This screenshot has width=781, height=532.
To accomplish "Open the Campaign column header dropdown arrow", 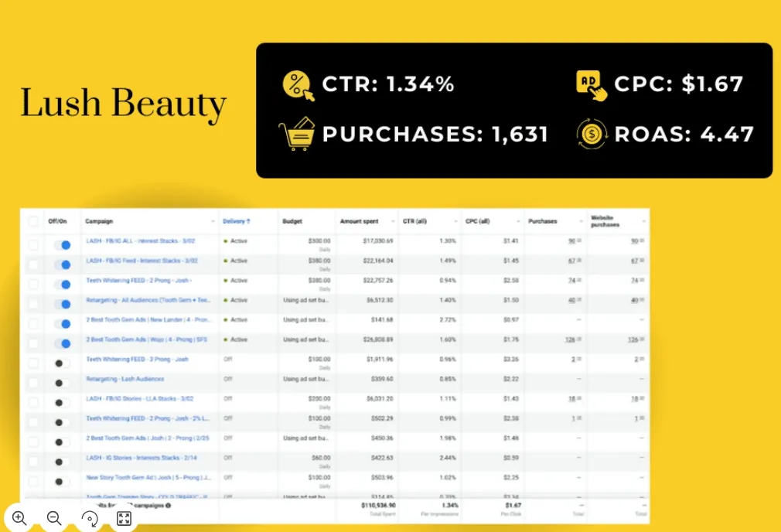I will click(x=213, y=221).
